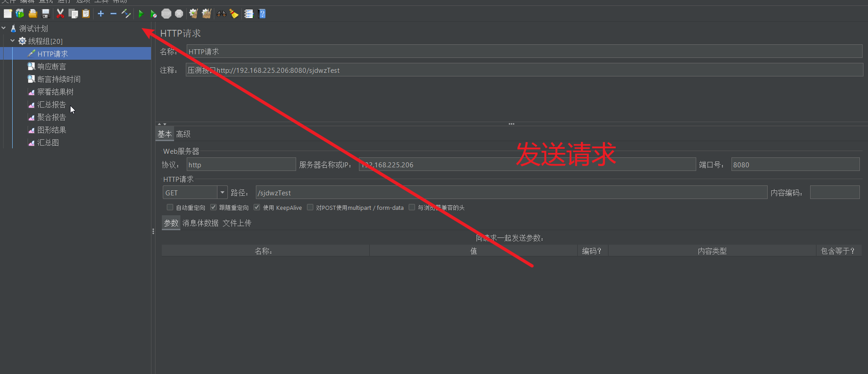Switch to the 高级 tab
This screenshot has height=374, width=868.
(x=183, y=134)
